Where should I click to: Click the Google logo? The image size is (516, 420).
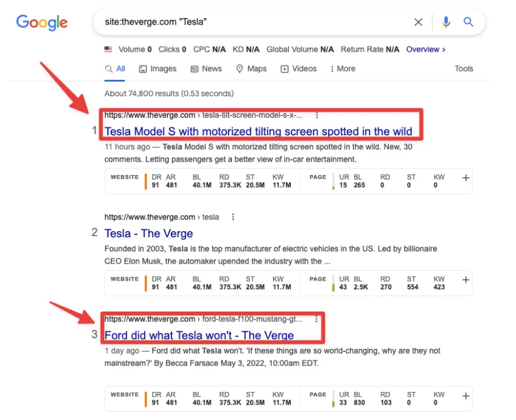pos(41,23)
